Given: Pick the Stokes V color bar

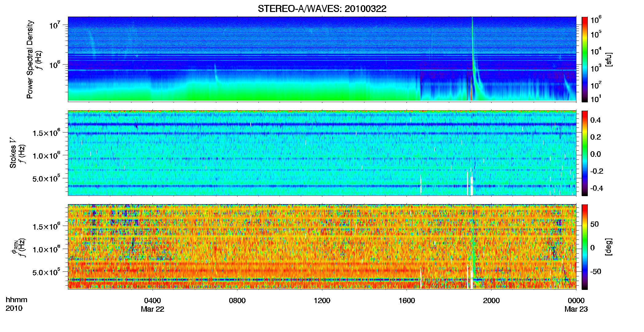Looking at the screenshot, I should [585, 153].
